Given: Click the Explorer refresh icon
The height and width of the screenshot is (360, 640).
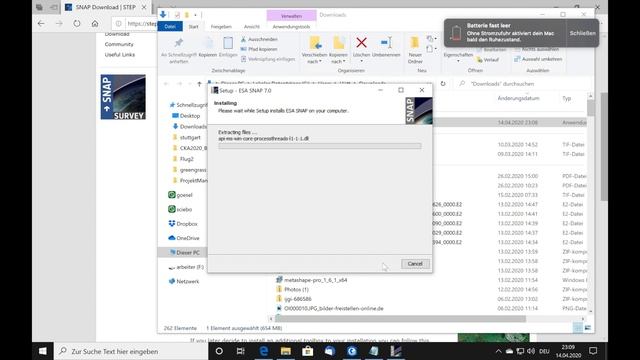Looking at the screenshot, I should (443, 84).
